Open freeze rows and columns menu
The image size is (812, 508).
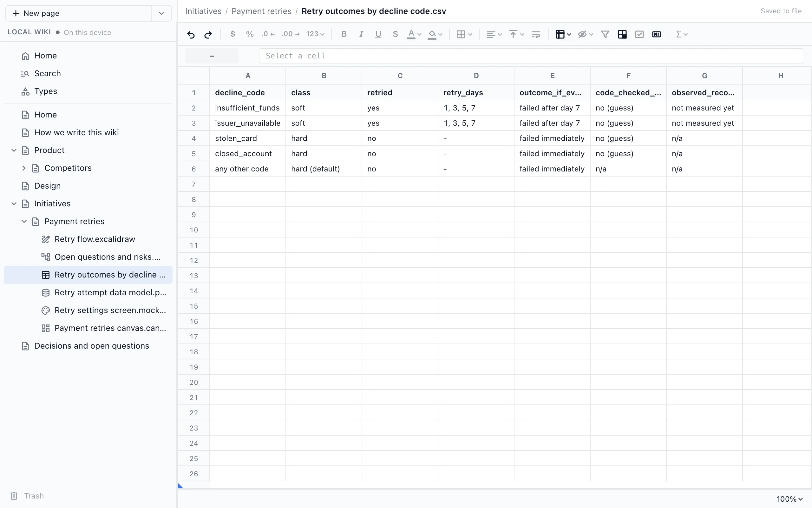click(563, 34)
